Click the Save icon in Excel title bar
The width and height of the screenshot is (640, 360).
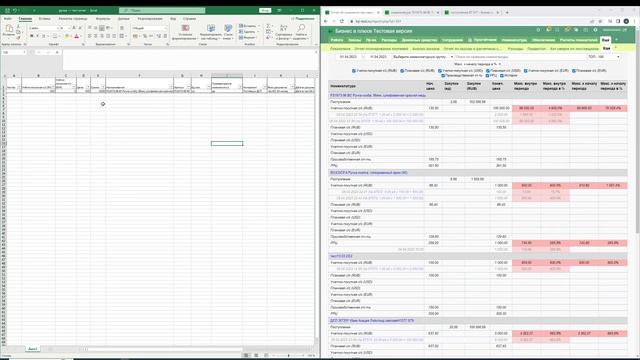[7, 10]
